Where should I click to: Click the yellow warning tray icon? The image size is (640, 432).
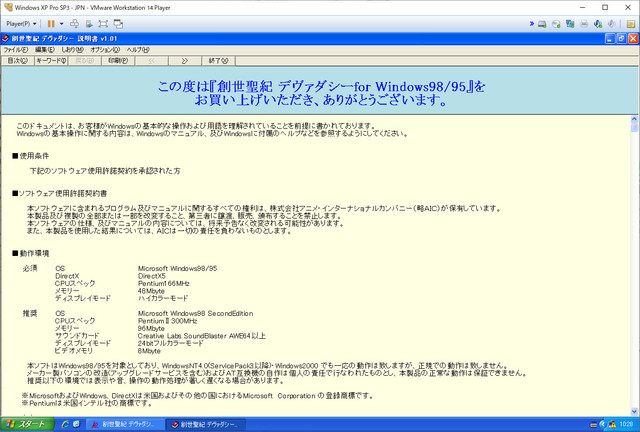pos(612,425)
